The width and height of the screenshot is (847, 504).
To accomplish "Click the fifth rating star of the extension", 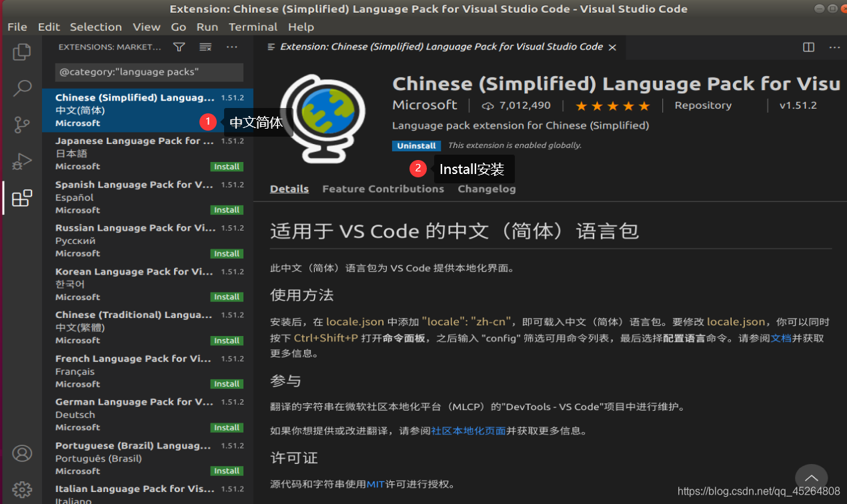I will (643, 105).
